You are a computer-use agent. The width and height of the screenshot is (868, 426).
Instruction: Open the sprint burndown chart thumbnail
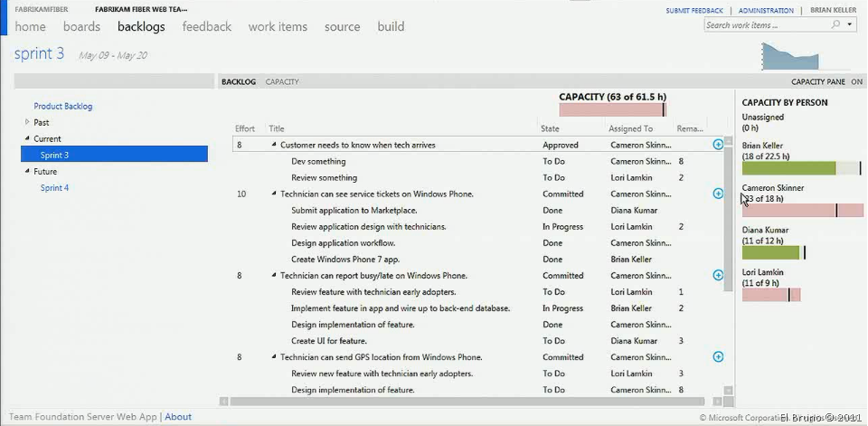[x=791, y=56]
